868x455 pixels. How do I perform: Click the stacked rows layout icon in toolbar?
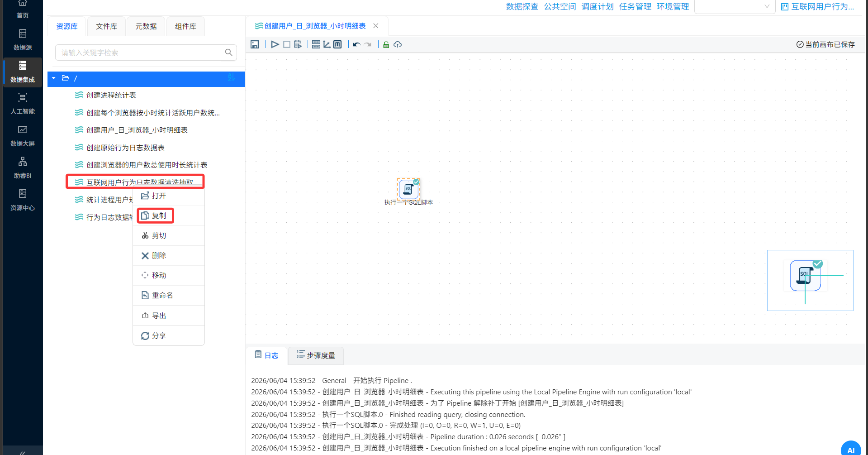[316, 44]
